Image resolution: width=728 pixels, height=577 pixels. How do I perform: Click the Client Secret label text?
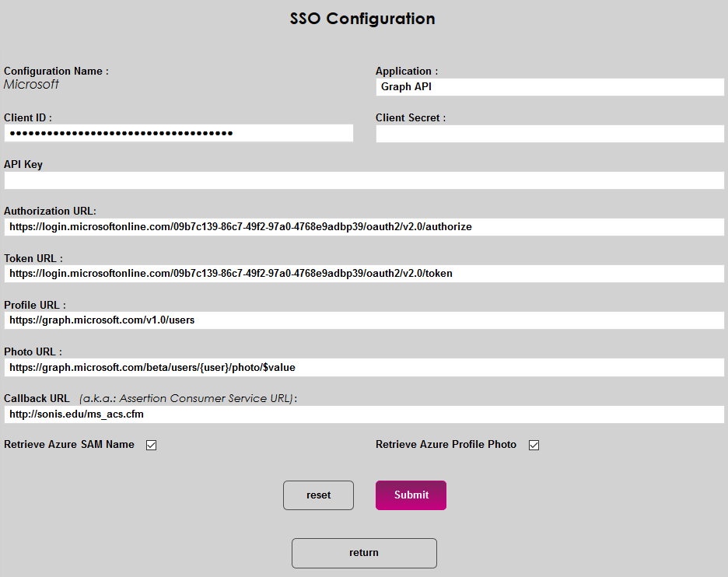(x=410, y=118)
